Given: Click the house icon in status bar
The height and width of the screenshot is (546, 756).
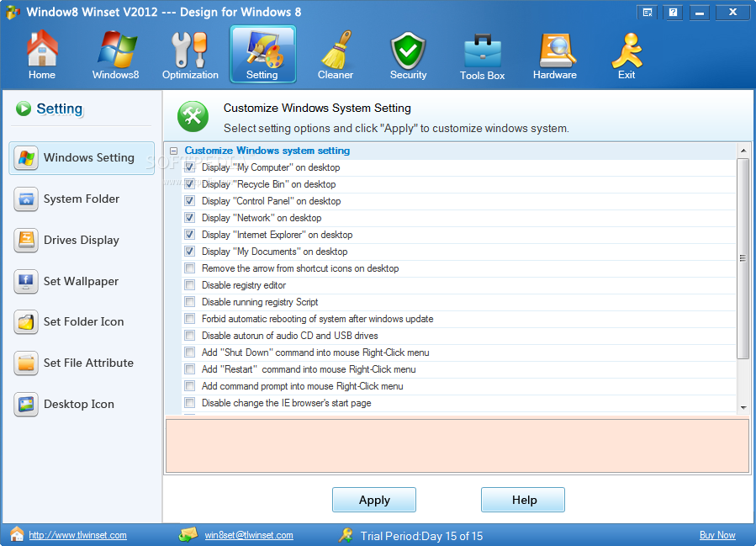Looking at the screenshot, I should click(17, 534).
